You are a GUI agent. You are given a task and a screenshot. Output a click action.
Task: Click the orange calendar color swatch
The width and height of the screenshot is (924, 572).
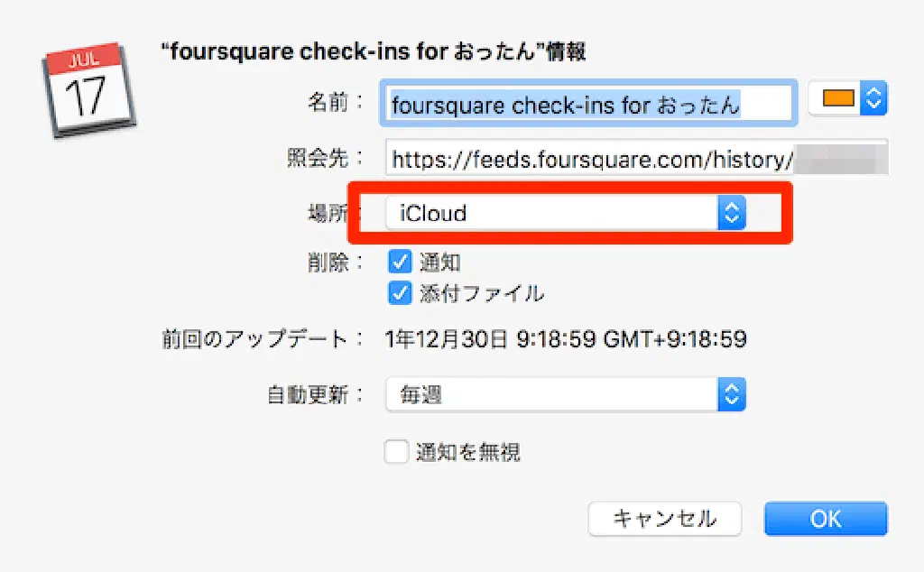(x=837, y=99)
